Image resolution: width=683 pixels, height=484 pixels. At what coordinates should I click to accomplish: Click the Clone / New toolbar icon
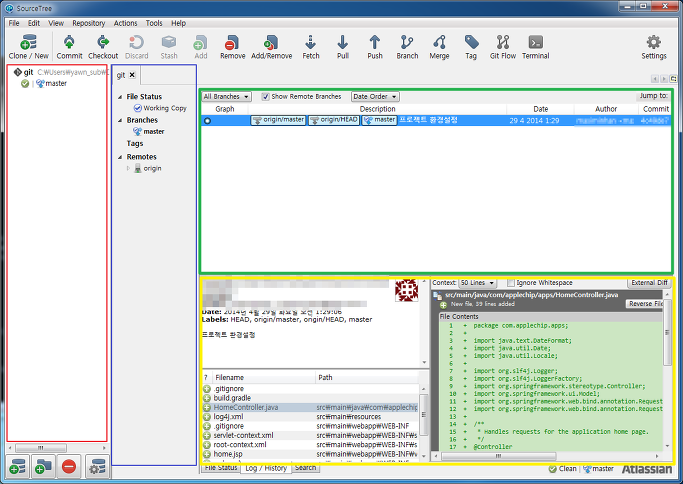click(x=28, y=47)
